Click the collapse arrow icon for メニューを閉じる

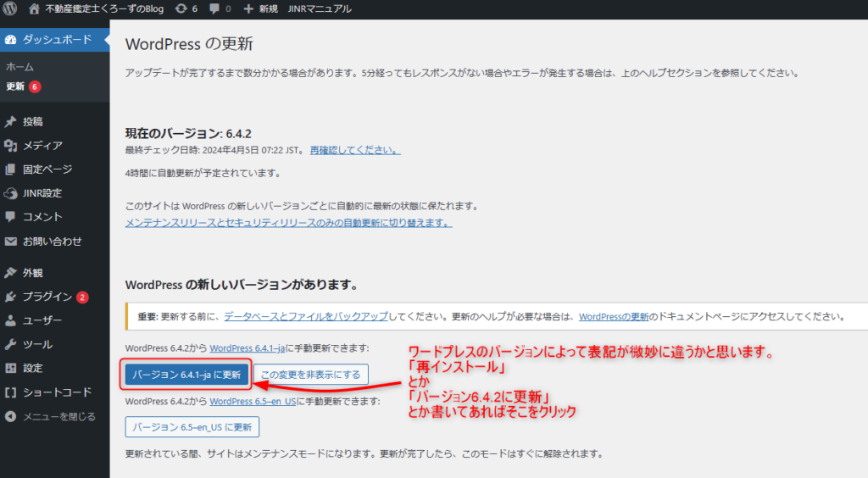[x=10, y=417]
